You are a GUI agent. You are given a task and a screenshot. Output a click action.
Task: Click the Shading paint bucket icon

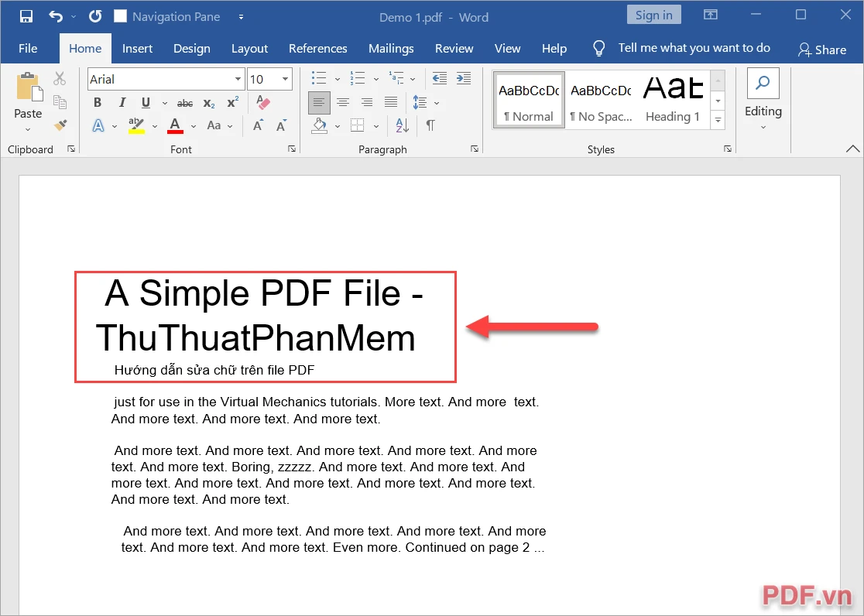320,125
